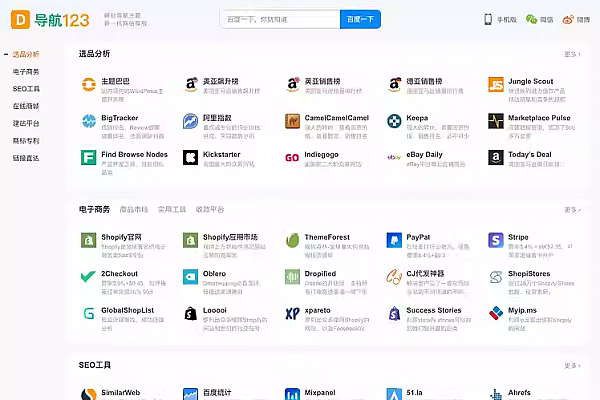
Task: Click the eBay Daily logo icon
Action: coord(394,157)
